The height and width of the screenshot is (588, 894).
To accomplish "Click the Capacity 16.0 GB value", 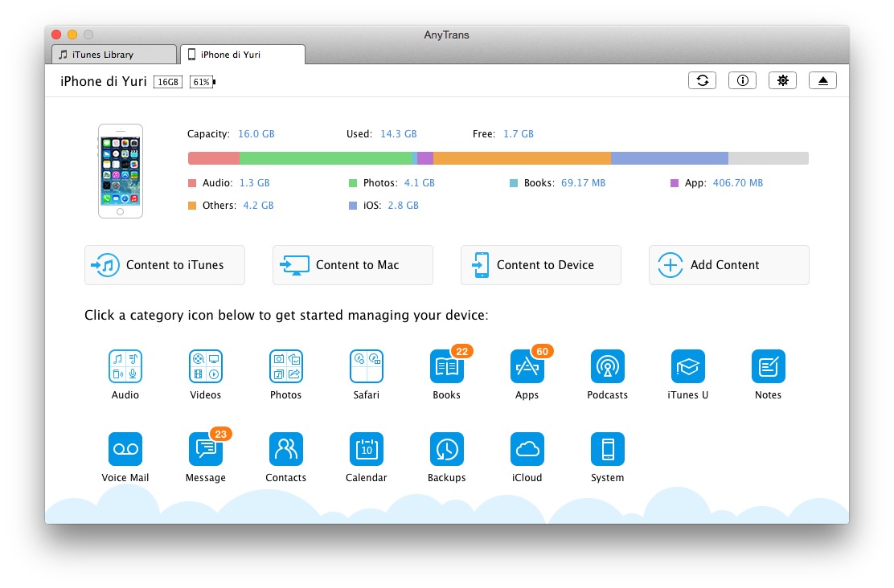I will pos(256,134).
